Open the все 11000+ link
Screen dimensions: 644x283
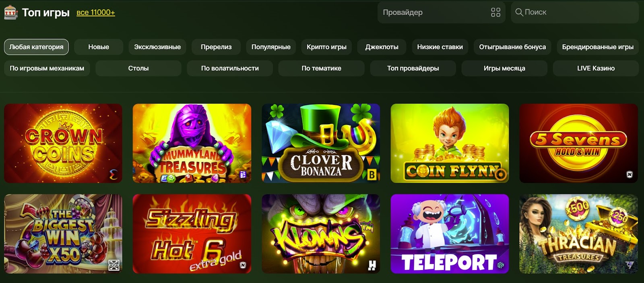point(96,12)
